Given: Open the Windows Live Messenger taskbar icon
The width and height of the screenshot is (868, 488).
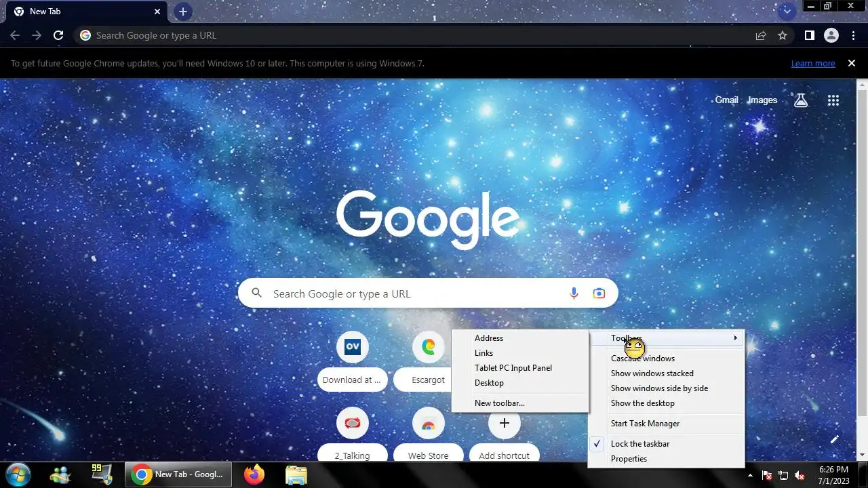Looking at the screenshot, I should (61, 474).
